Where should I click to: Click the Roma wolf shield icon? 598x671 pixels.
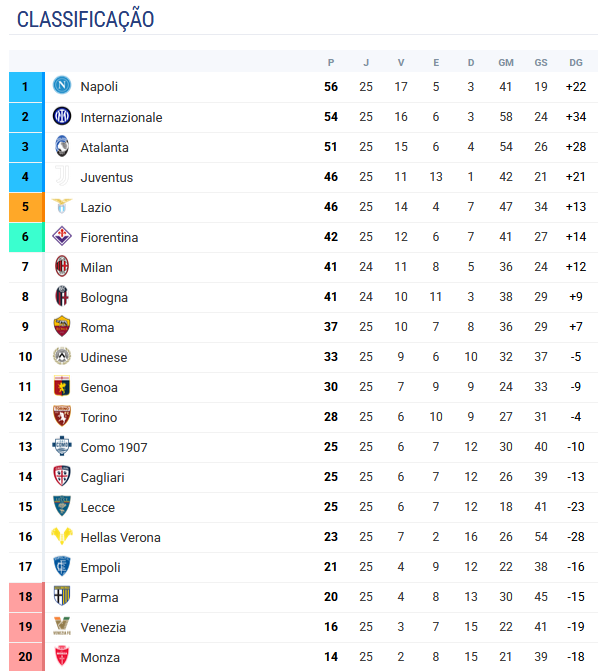point(62,327)
